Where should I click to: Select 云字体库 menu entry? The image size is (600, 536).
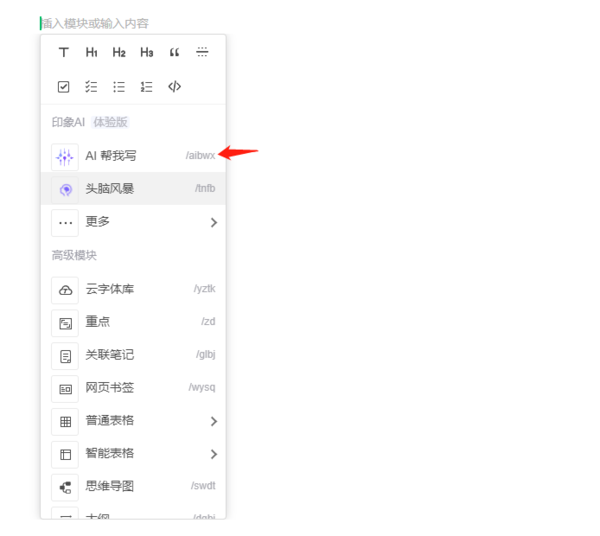[x=133, y=290]
